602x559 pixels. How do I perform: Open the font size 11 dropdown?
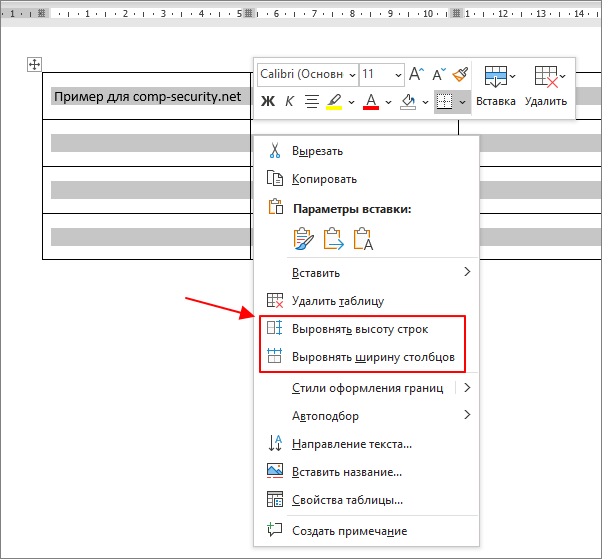(x=382, y=74)
